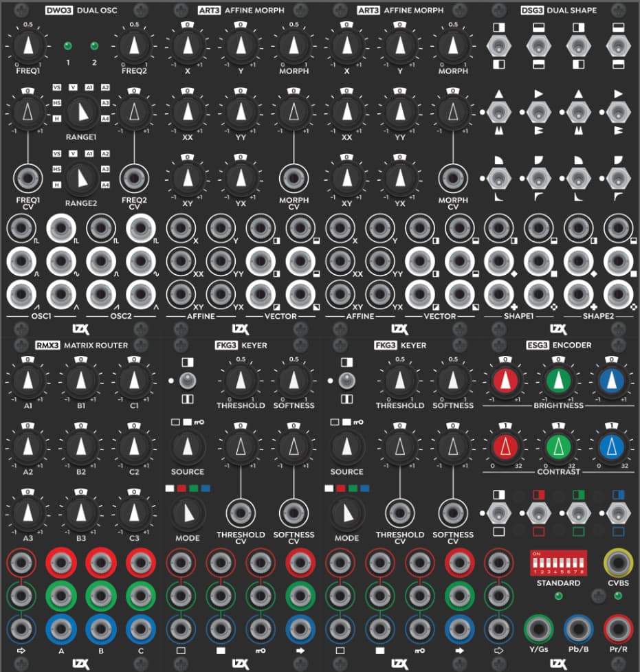This screenshot has width=640, height=672.
Task: Turn MODE selector on the second FKG3 Keyer
Action: tap(346, 513)
